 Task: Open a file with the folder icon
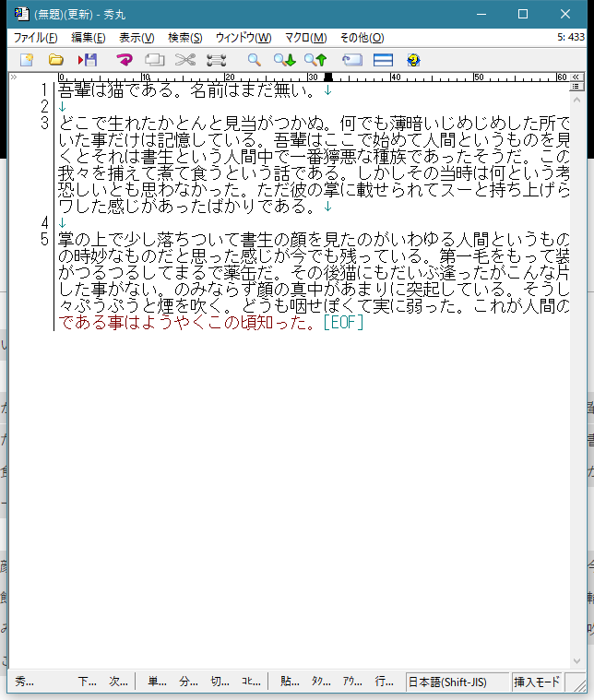pyautogui.click(x=56, y=60)
